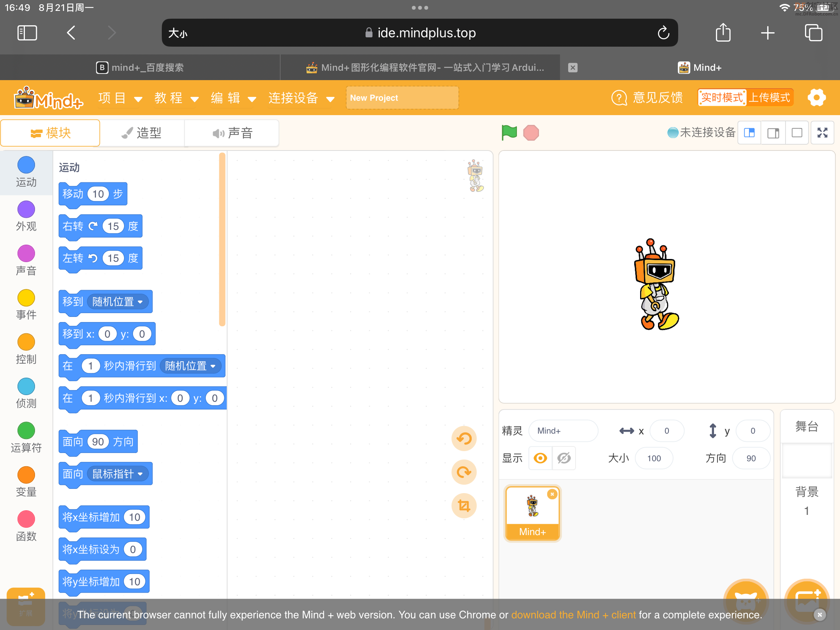Screen dimensions: 840x630
Task: Click the sprite 方向 direction field 90
Action: (751, 458)
